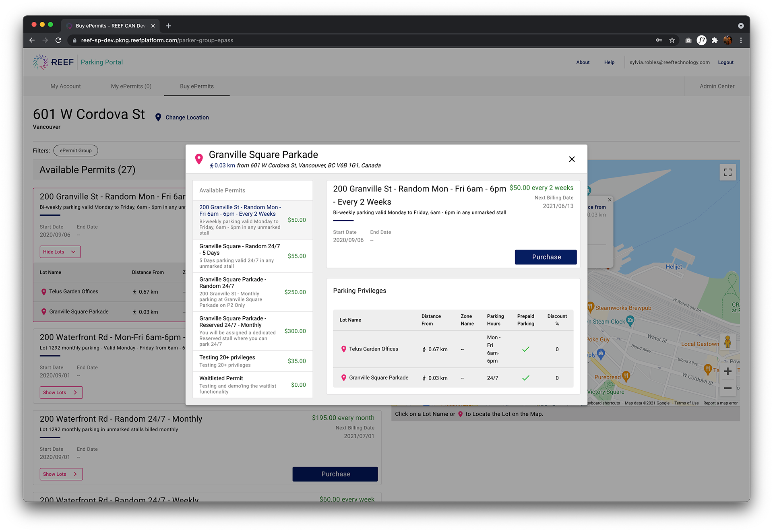Click Granville Square Parkade pin in background lot list
This screenshot has width=773, height=532.
click(x=44, y=311)
